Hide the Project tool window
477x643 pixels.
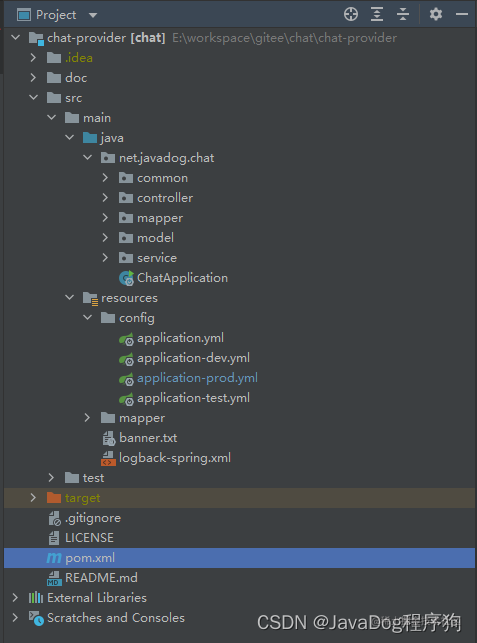tap(462, 14)
